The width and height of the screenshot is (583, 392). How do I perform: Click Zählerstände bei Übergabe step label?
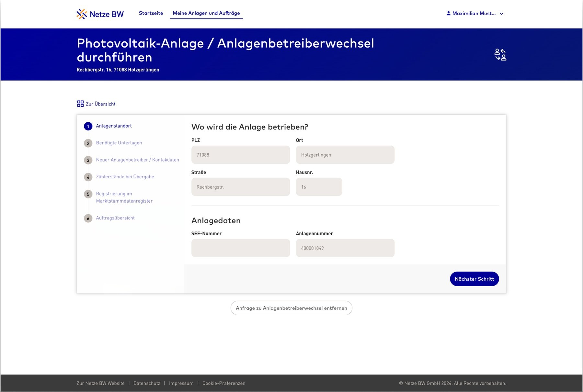[125, 177]
